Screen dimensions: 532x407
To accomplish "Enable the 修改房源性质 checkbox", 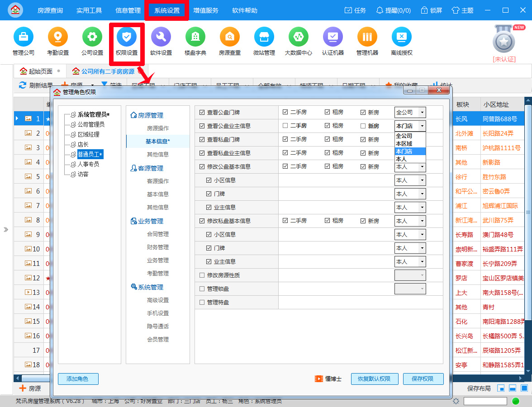I will 202,275.
